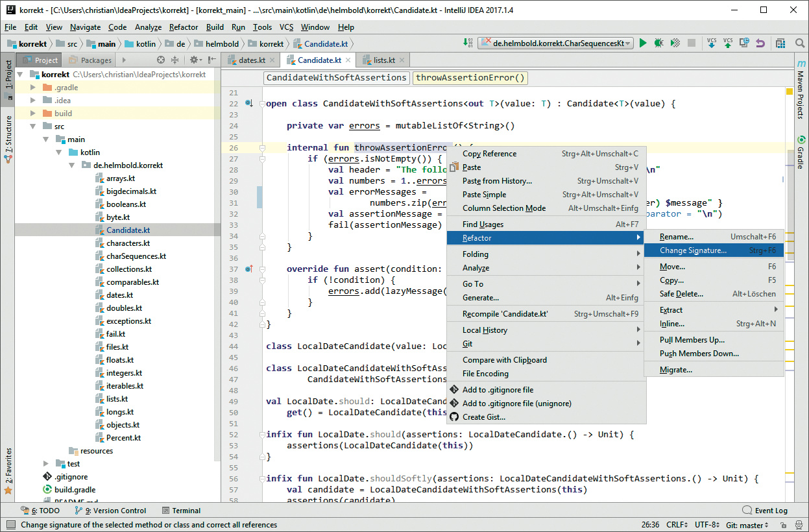This screenshot has height=532, width=809.
Task: Choose Change Signature in Refactor submenu
Action: tap(693, 250)
